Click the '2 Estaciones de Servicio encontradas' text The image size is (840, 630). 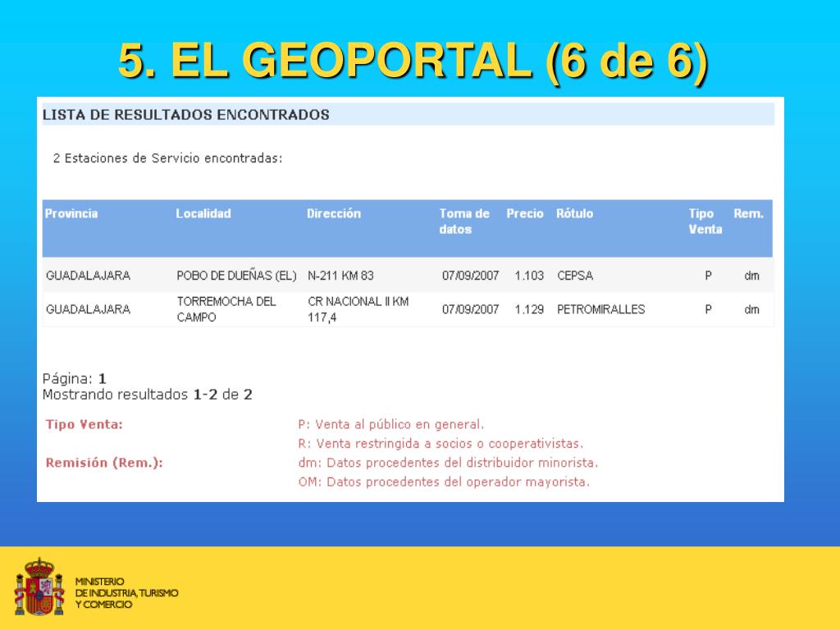point(167,158)
